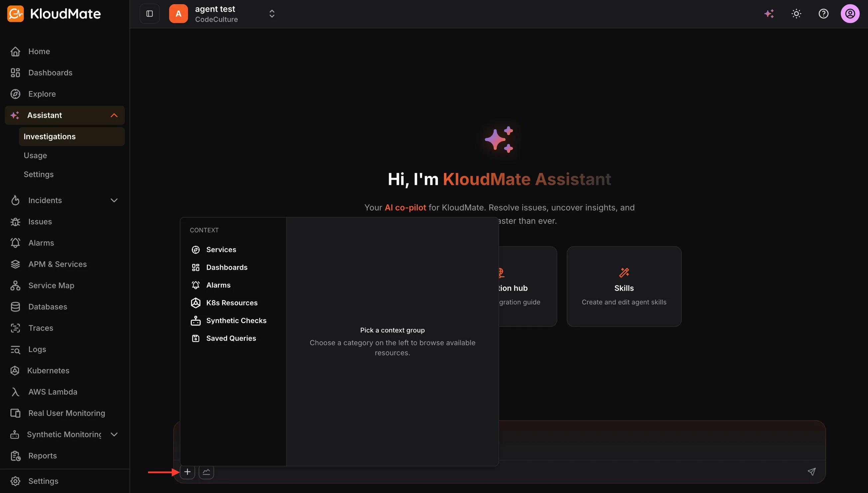Image resolution: width=868 pixels, height=493 pixels.
Task: Go to Home in the sidebar
Action: [x=65, y=52]
